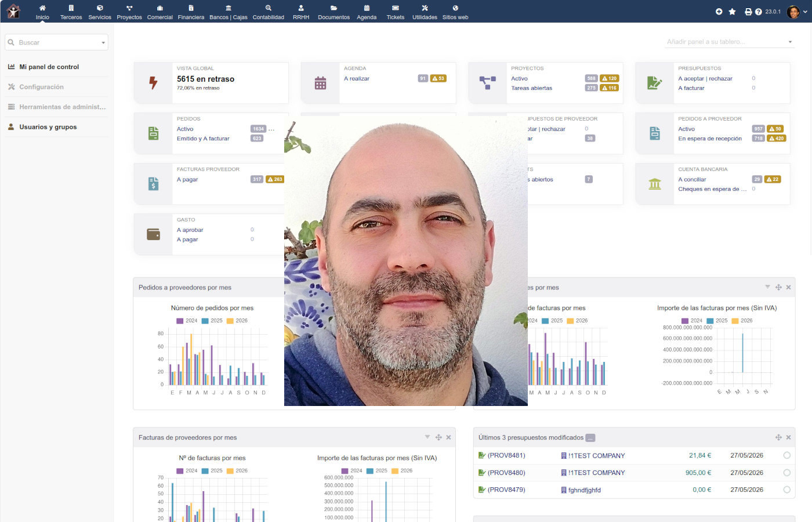Open filter icon on Facturas de proveedores panel
Image resolution: width=812 pixels, height=522 pixels.
click(x=427, y=437)
